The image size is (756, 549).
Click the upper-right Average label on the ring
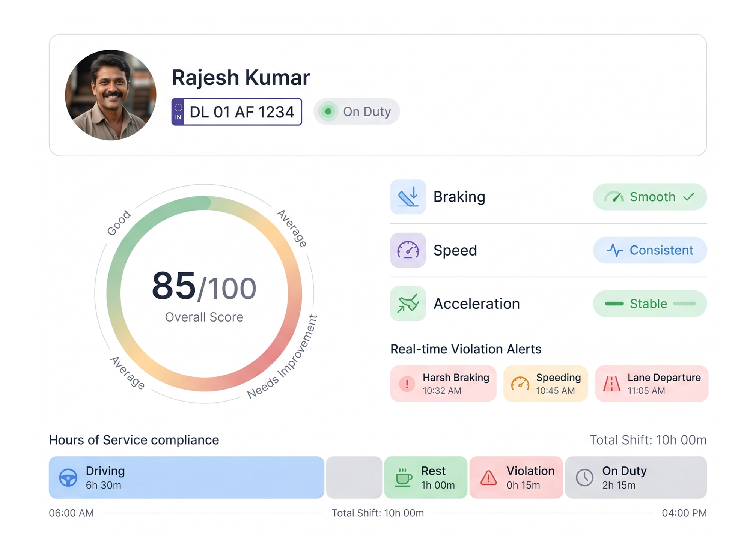tap(292, 228)
